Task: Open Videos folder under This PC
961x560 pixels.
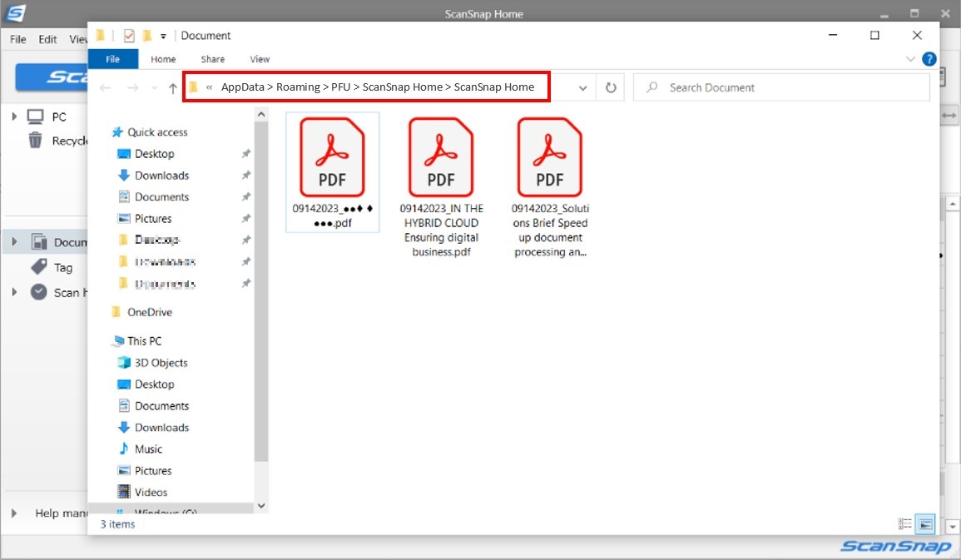Action: pyautogui.click(x=150, y=492)
